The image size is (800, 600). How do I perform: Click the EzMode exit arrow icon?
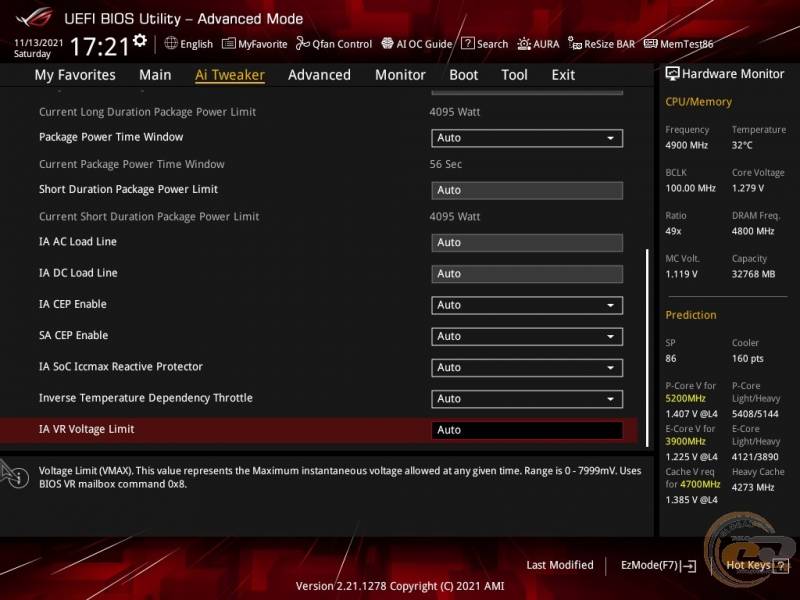[x=688, y=565]
